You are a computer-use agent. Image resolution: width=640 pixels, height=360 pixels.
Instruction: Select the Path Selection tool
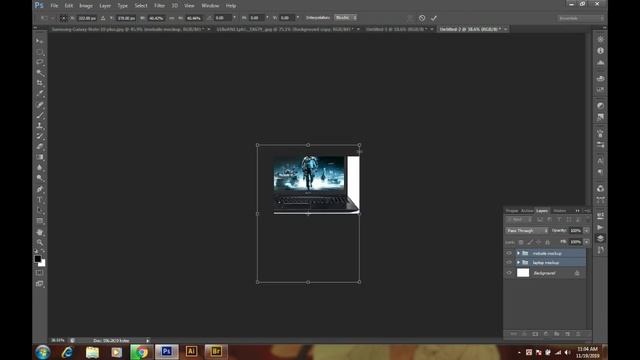(40, 210)
